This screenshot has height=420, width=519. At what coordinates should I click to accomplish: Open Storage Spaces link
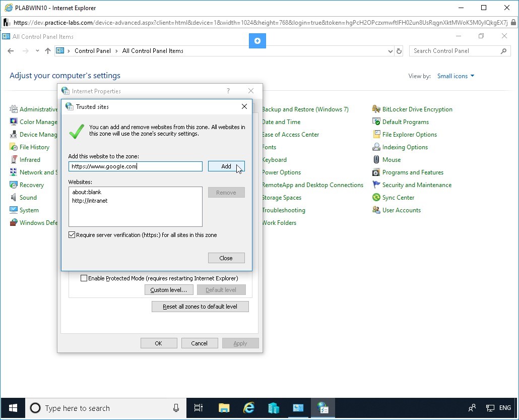click(282, 198)
